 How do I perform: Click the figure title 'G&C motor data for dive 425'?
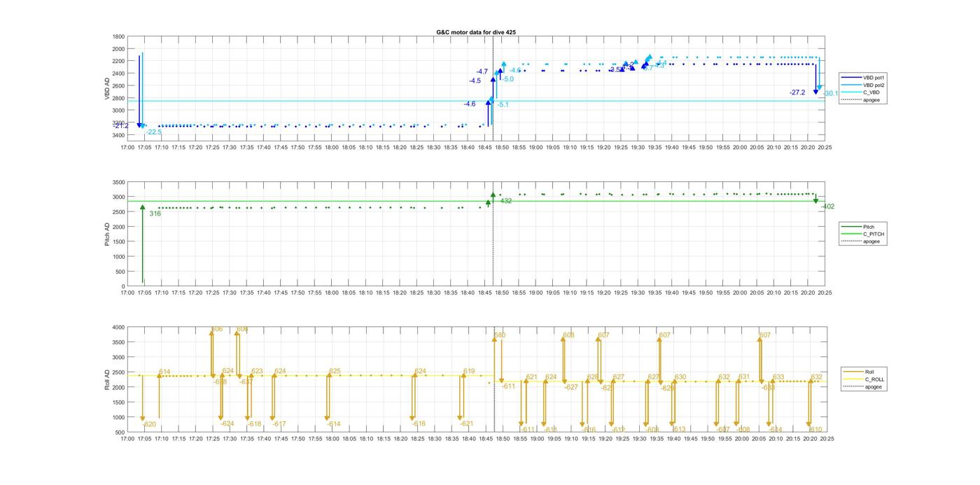[476, 32]
